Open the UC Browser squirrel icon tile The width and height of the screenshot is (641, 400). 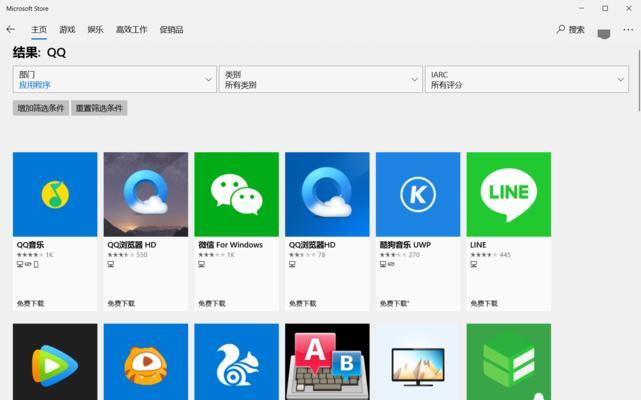click(237, 362)
